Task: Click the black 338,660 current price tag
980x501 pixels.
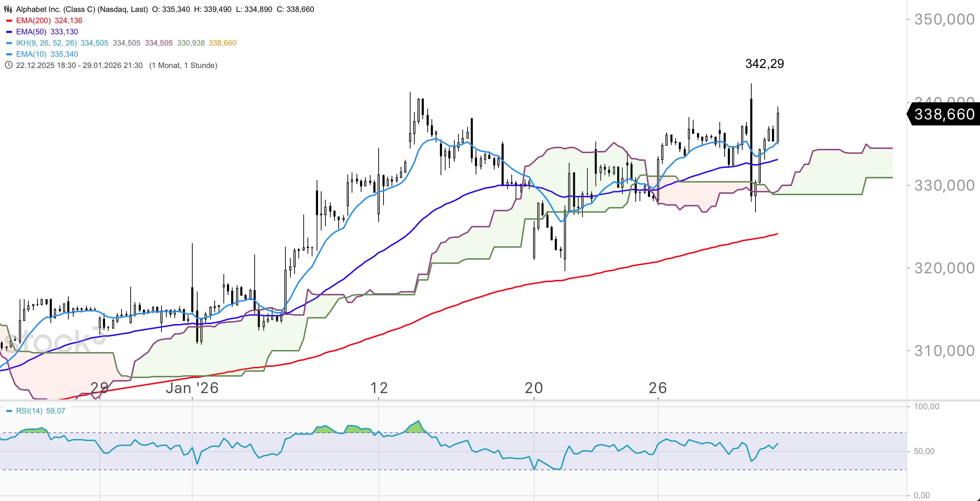Action: pos(944,114)
